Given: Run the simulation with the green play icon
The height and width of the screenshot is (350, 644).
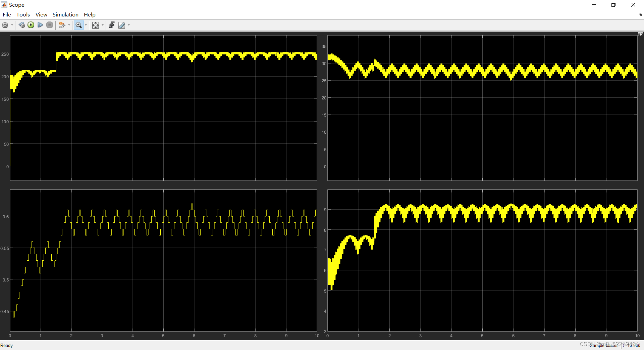Looking at the screenshot, I should [31, 25].
